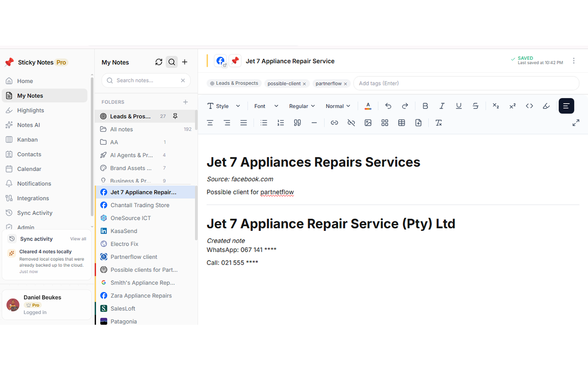Open the Chantall Trading Store note
The image size is (588, 368).
[x=145, y=205]
